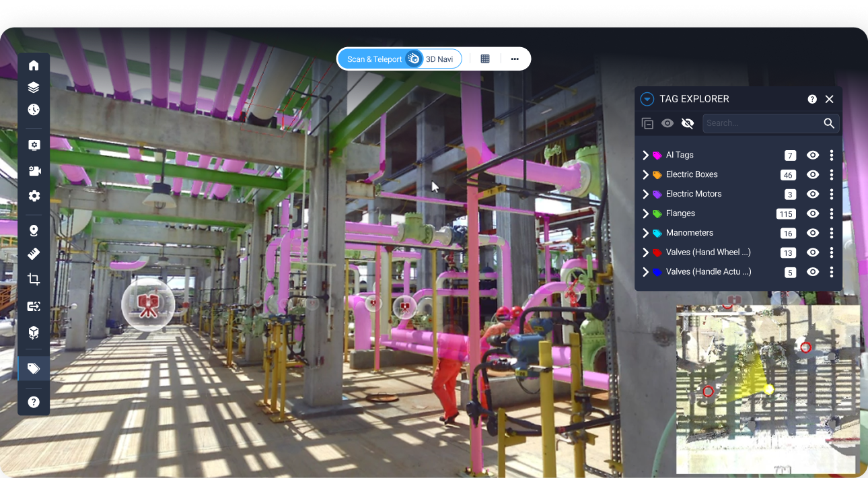Click the search magnifier in Tag Explorer
Screen dimensions: 868x478
click(x=829, y=123)
